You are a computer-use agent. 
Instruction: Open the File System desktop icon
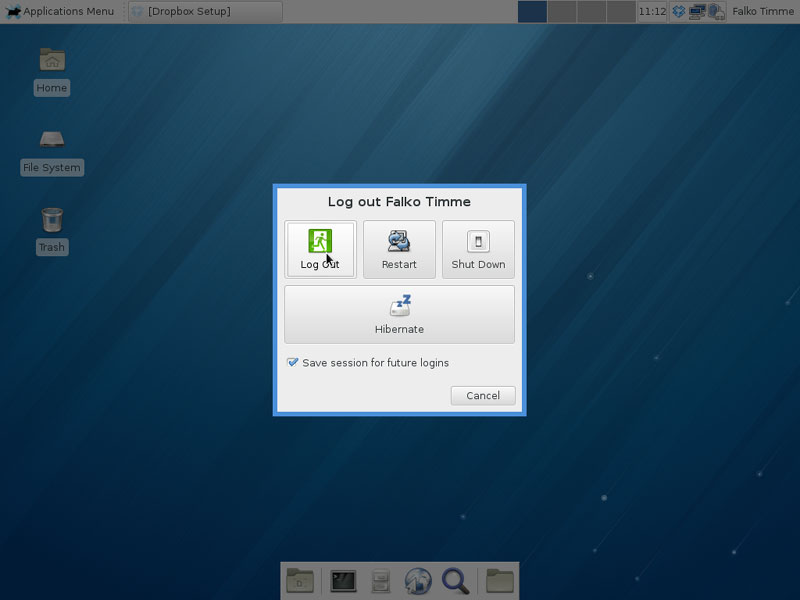point(52,149)
